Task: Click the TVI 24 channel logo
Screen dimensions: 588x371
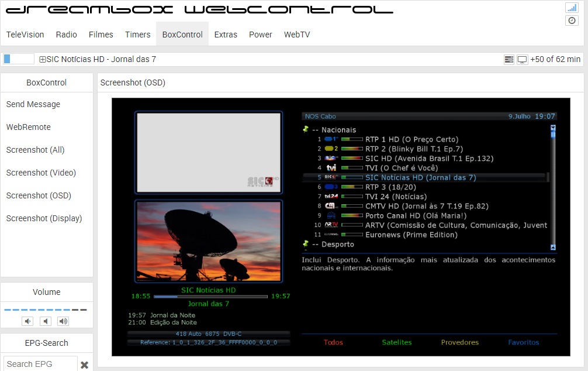Action: point(331,197)
